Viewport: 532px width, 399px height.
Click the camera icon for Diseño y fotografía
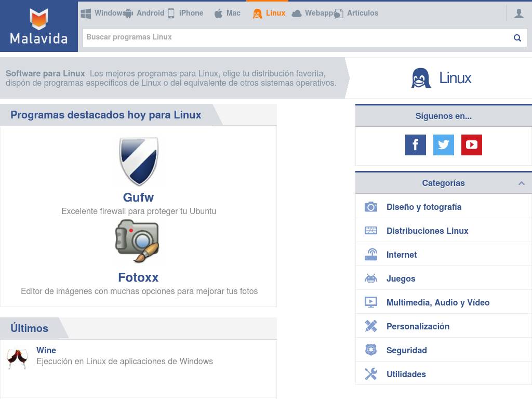[371, 207]
